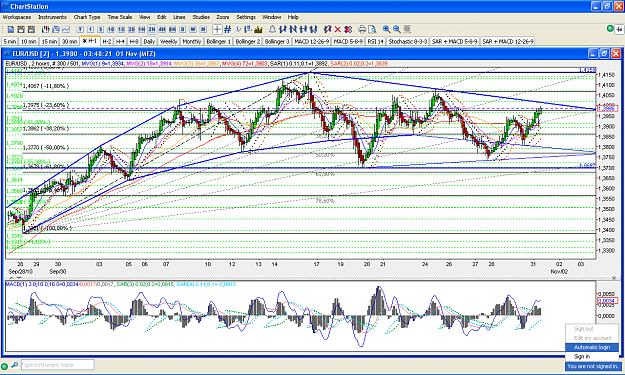Switch to the D daily time scale button
The image size is (625, 375).
pyautogui.click(x=183, y=29)
